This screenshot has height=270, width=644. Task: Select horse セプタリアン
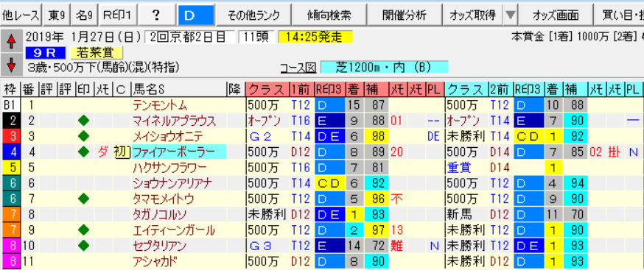coord(160,246)
